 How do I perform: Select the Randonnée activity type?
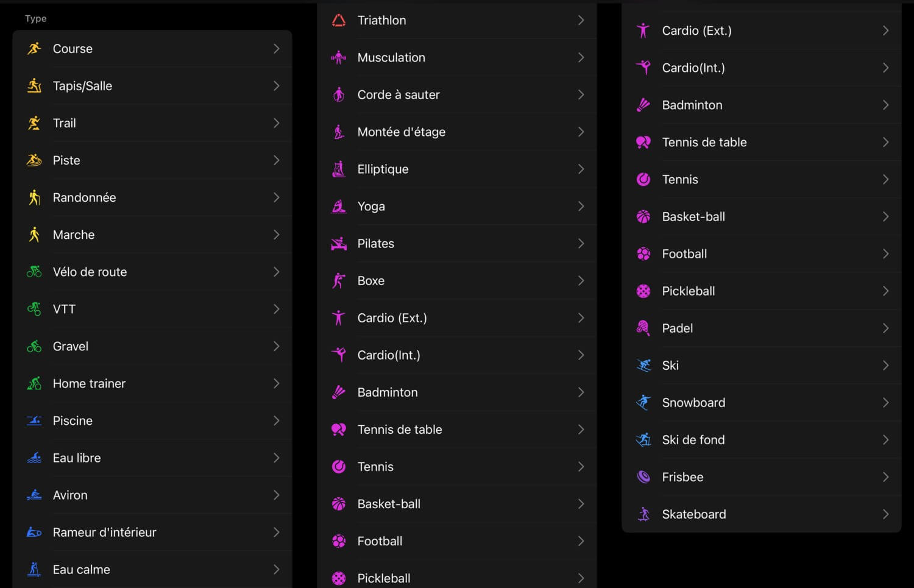pyautogui.click(x=84, y=197)
